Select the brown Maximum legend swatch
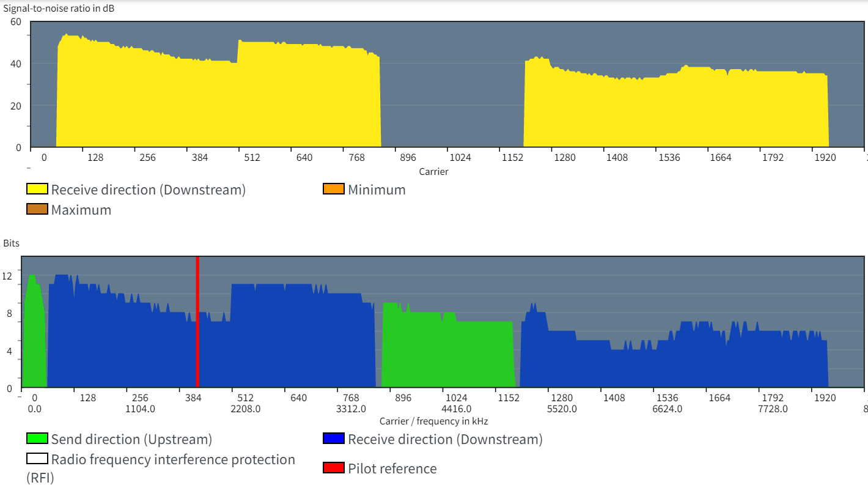The image size is (868, 485). tap(37, 209)
